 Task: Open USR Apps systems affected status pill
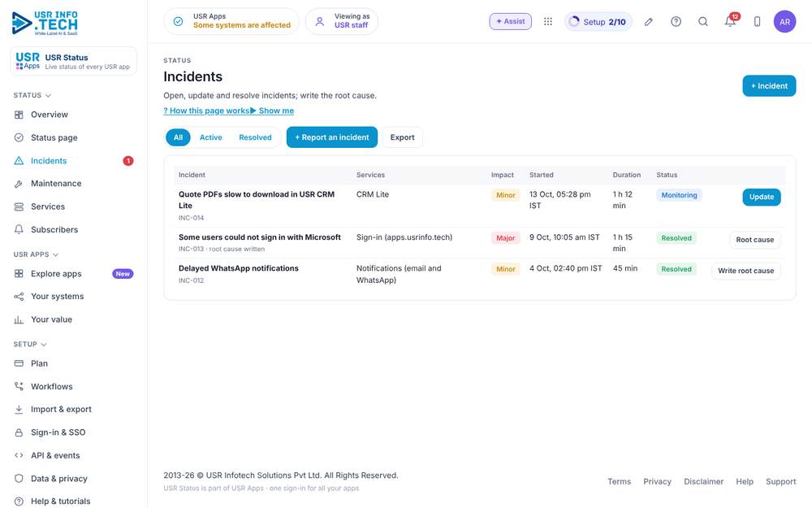231,21
